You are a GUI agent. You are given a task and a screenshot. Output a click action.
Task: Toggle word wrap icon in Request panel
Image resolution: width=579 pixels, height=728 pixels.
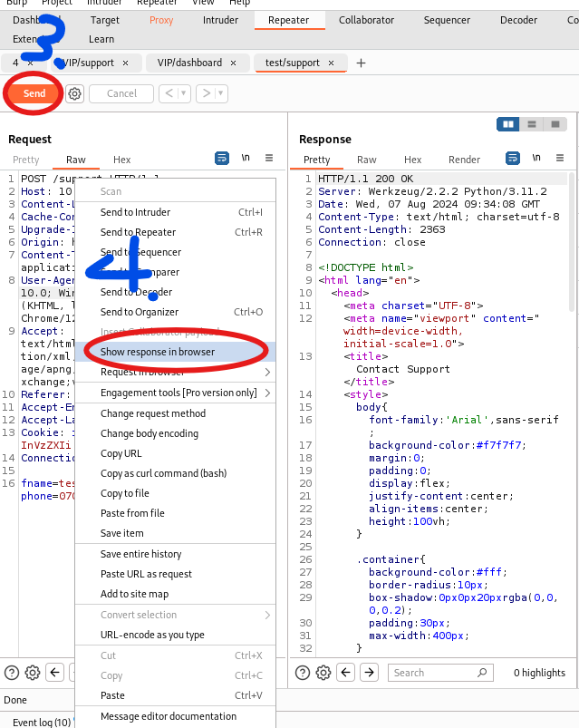[222, 159]
